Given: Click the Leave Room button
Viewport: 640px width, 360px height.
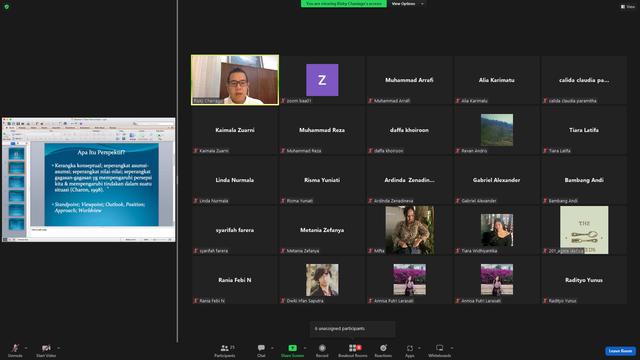Looking at the screenshot, I should point(620,351).
